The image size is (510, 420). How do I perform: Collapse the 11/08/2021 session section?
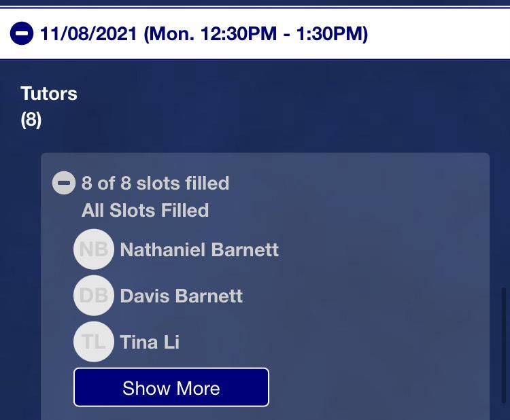tap(22, 33)
